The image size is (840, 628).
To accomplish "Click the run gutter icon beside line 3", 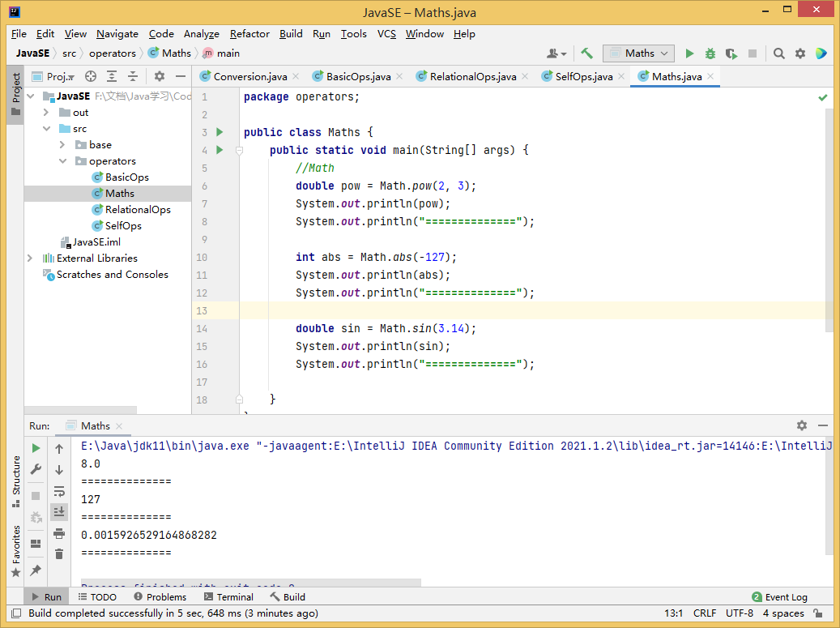I will pos(220,132).
